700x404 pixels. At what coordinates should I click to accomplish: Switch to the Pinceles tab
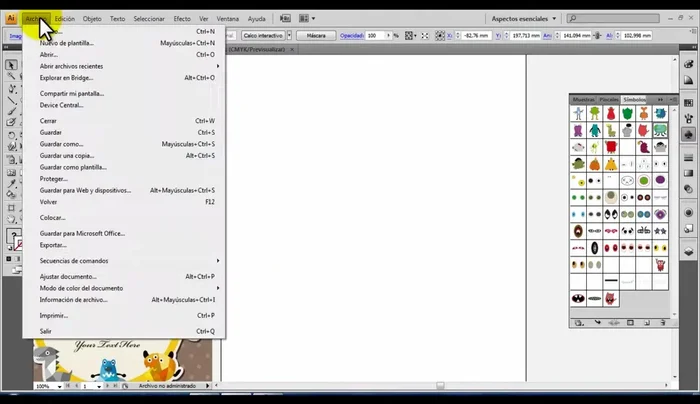pos(608,100)
